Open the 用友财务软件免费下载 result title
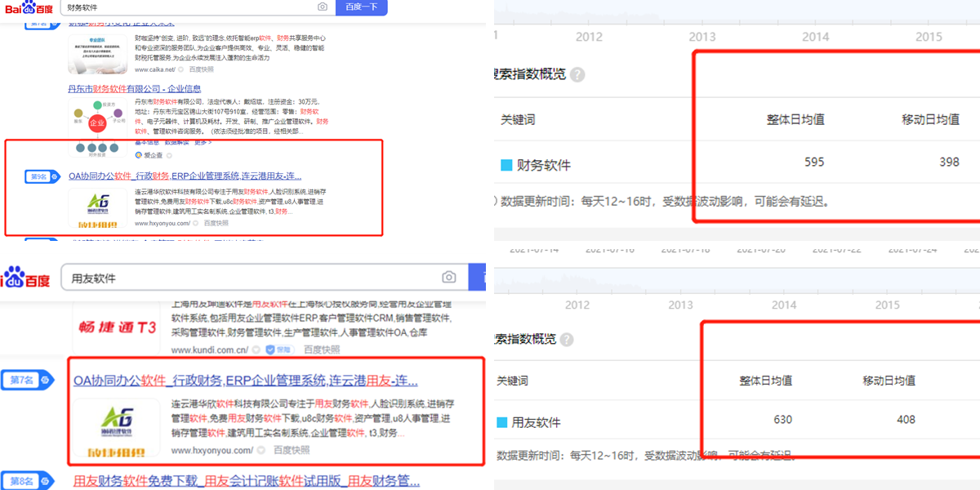 [247, 480]
